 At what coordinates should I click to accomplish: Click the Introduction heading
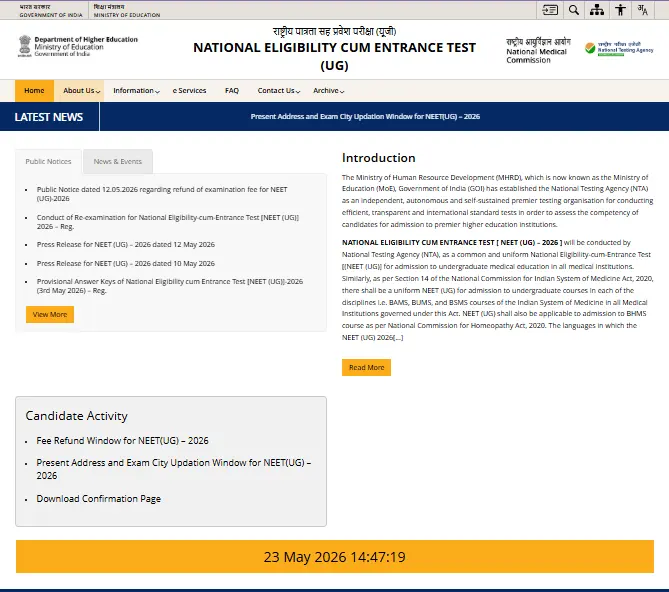coord(378,158)
